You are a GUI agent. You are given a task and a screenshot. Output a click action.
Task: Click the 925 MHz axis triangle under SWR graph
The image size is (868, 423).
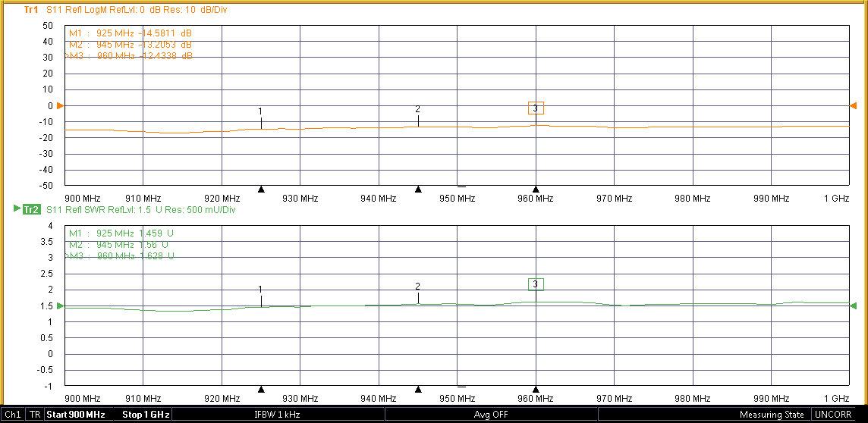click(x=261, y=390)
